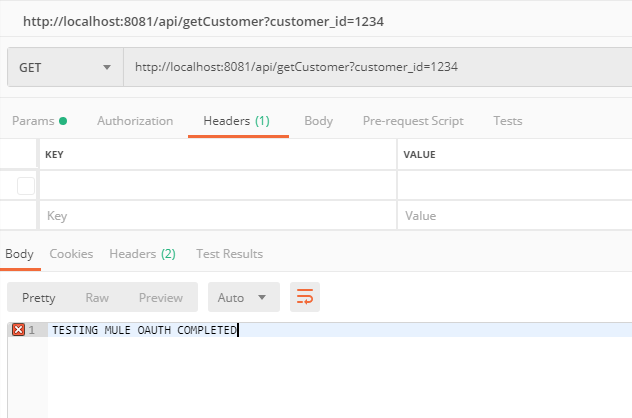Click the new header Key placeholder field
The image size is (632, 418).
(x=217, y=216)
